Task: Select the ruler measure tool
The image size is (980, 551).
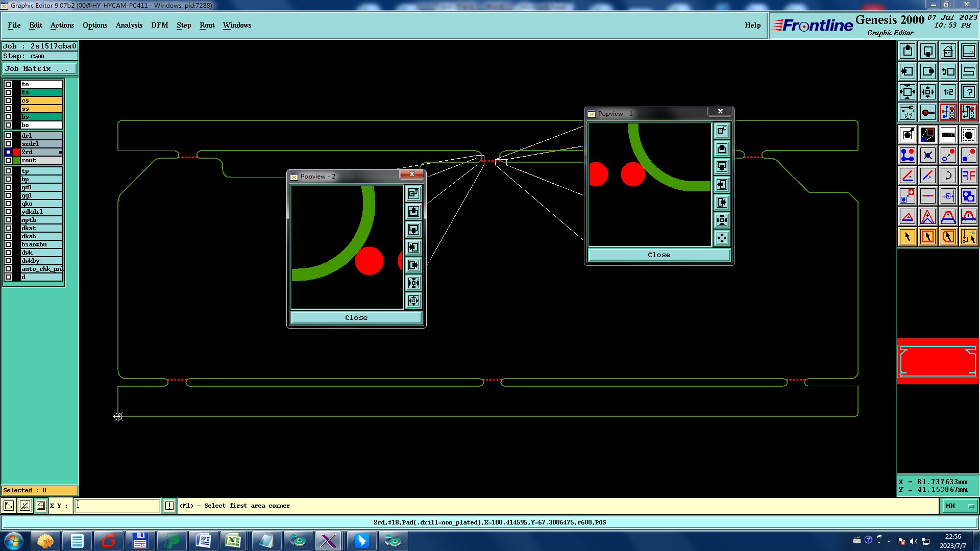Action: pyautogui.click(x=948, y=135)
